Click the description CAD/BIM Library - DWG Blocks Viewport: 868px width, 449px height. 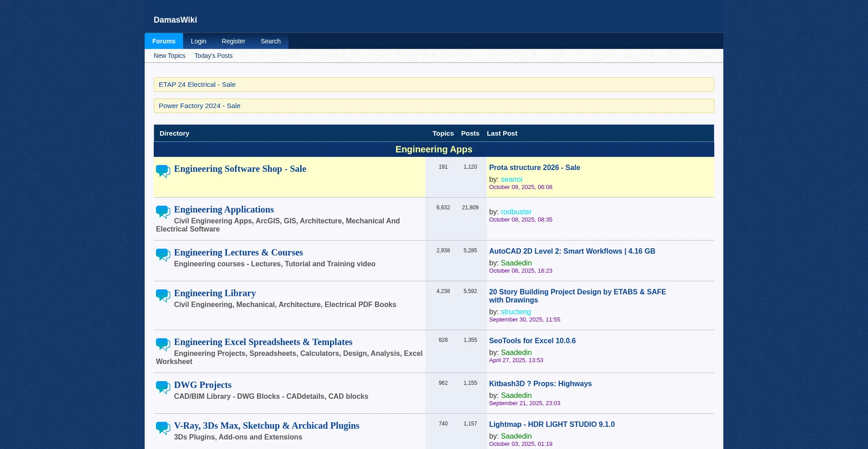[x=271, y=396]
